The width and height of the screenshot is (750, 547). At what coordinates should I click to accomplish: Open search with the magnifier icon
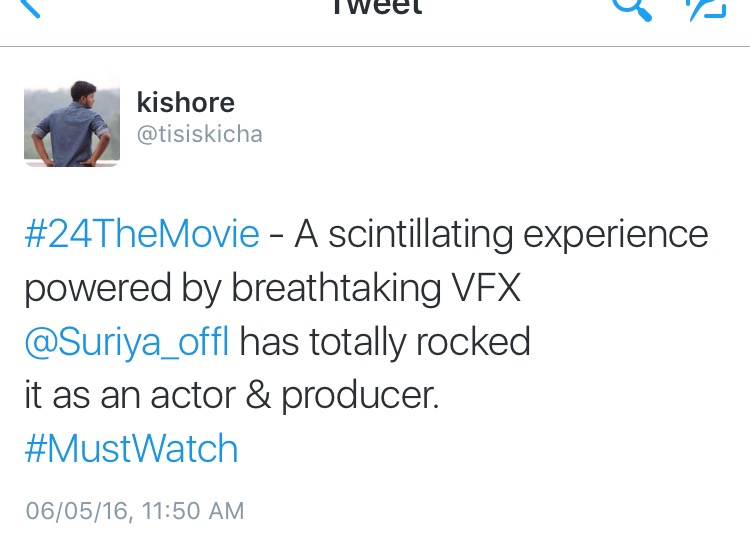630,8
